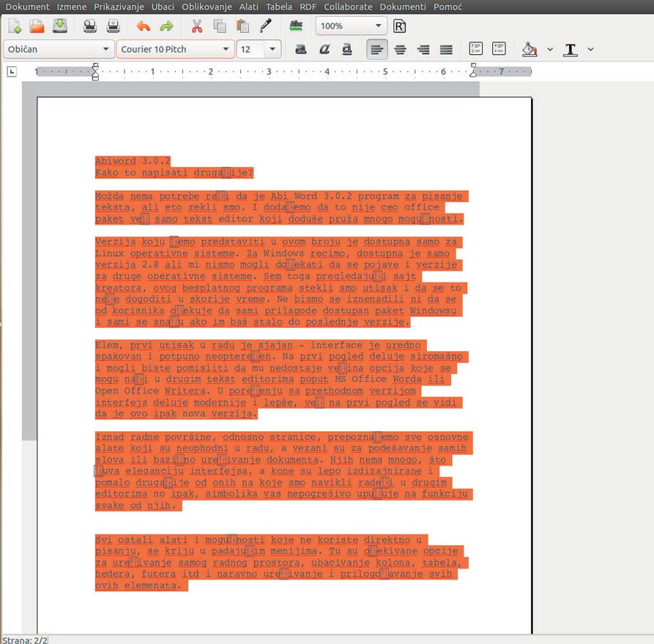Click the Open document folder icon
Image resolution: width=654 pixels, height=644 pixels.
(x=37, y=26)
